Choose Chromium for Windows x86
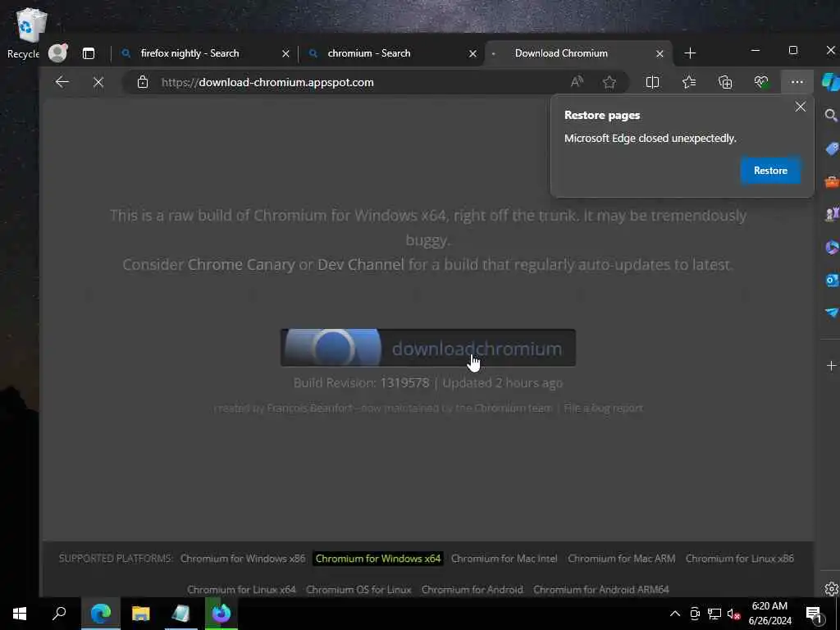Screen dimensions: 840x630 tap(243, 558)
